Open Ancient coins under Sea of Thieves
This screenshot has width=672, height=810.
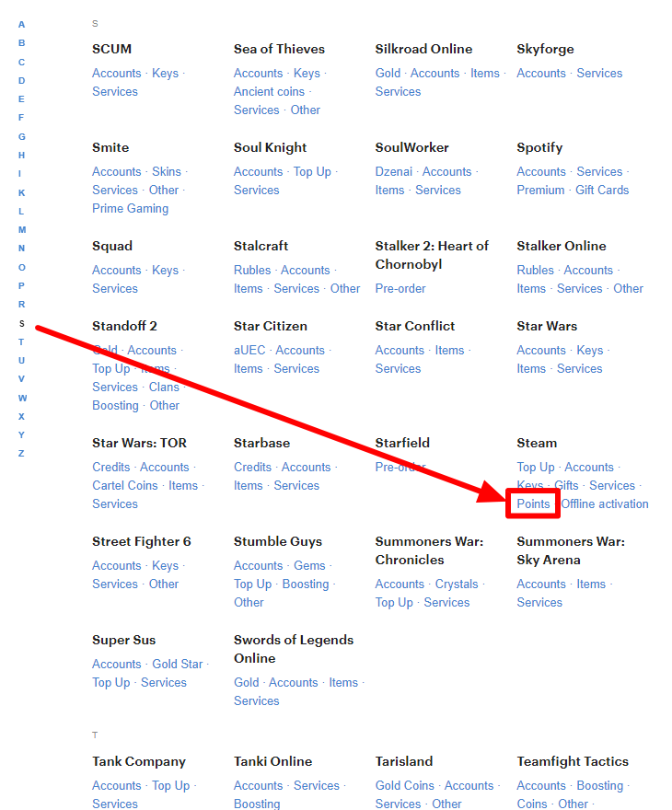point(269,91)
